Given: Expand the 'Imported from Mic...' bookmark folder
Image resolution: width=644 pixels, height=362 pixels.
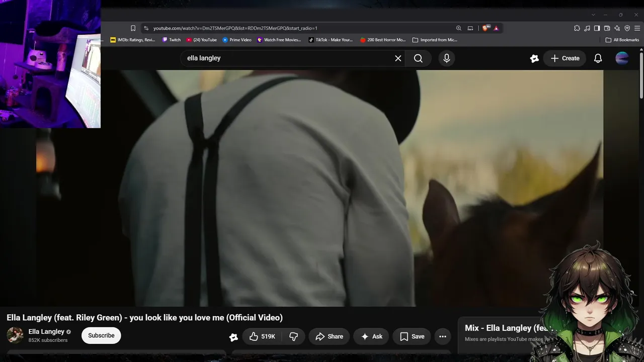Looking at the screenshot, I should pos(435,40).
